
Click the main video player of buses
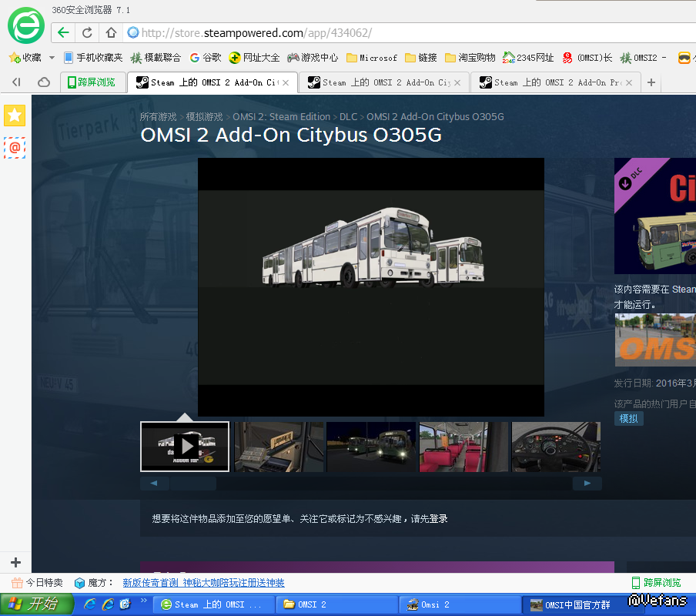(x=370, y=287)
